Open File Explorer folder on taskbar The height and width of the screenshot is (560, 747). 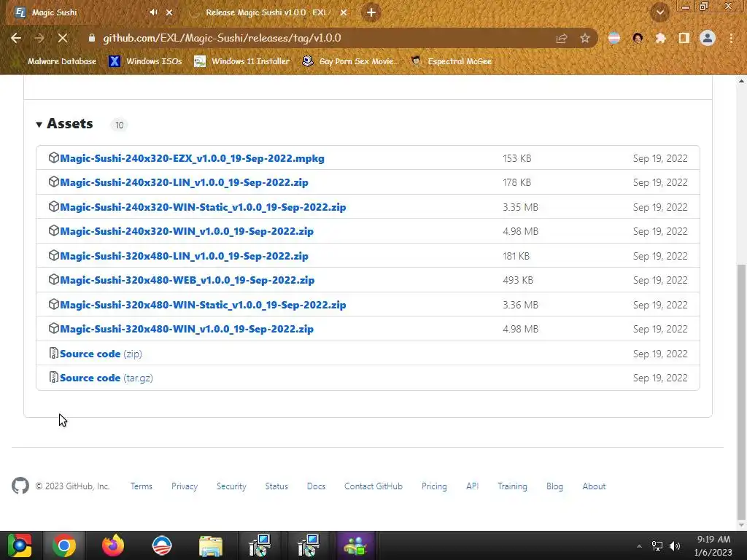point(211,545)
